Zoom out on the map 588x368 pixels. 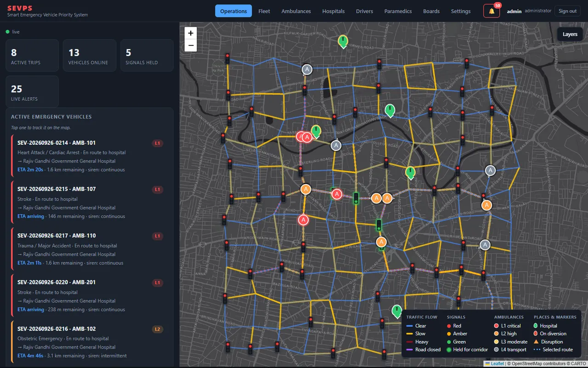pos(191,45)
